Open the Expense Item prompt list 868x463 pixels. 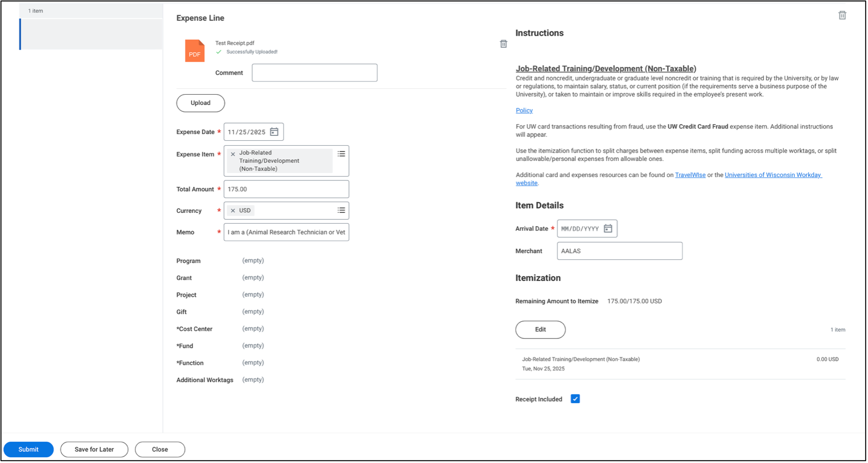coord(341,154)
